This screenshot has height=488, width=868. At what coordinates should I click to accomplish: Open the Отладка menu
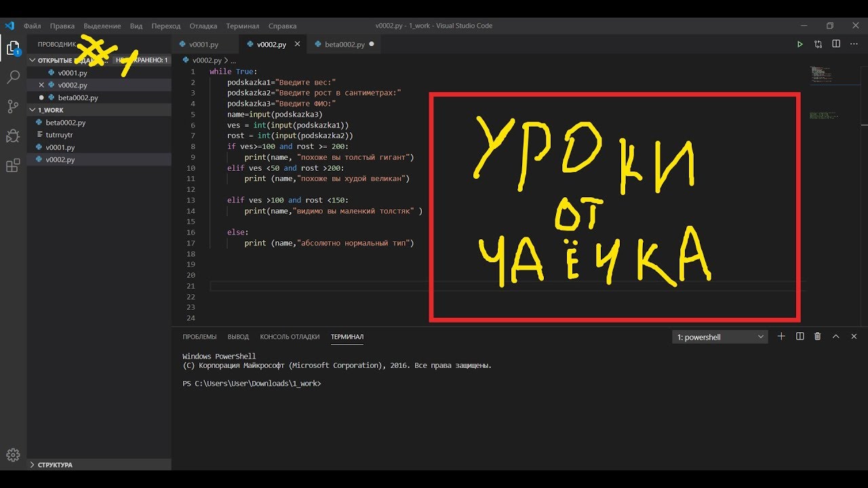(203, 26)
